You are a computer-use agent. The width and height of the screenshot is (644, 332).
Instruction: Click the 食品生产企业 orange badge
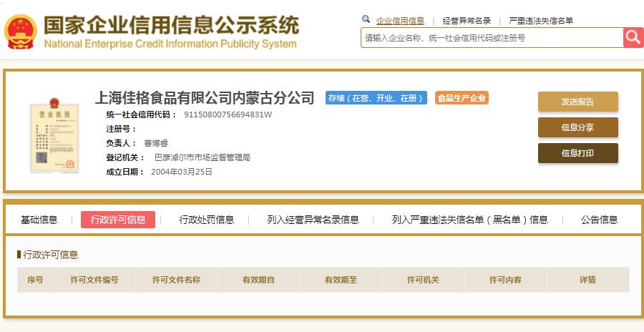point(462,98)
